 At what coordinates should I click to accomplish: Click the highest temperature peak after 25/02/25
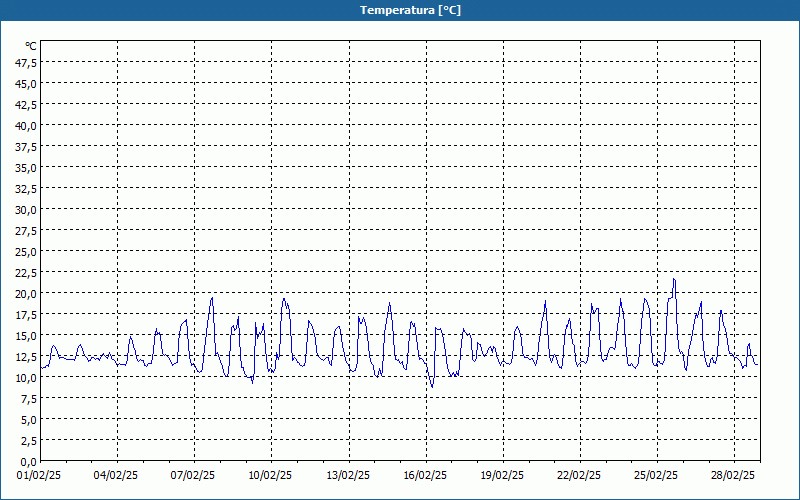pos(674,279)
